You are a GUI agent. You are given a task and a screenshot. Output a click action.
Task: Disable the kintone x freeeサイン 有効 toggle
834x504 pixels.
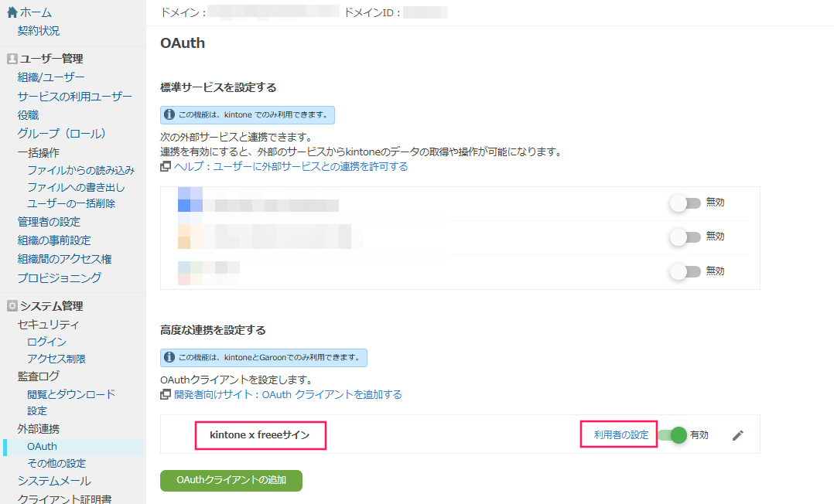673,435
